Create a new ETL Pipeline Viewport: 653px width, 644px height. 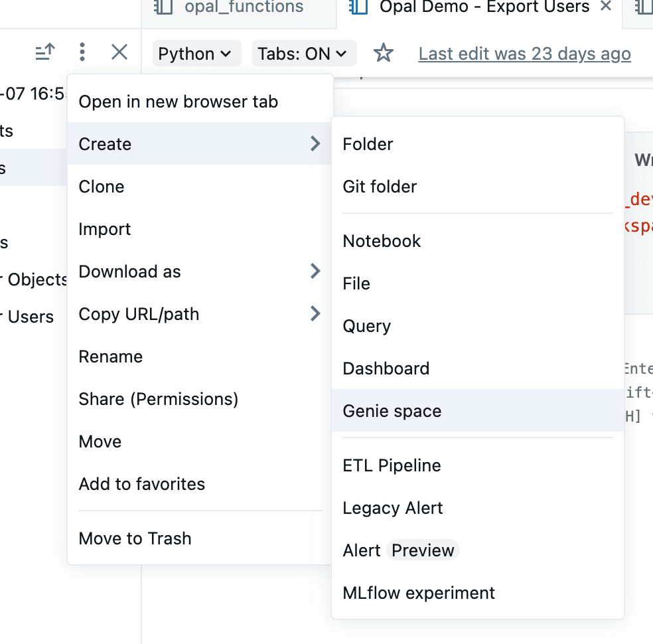click(x=392, y=465)
